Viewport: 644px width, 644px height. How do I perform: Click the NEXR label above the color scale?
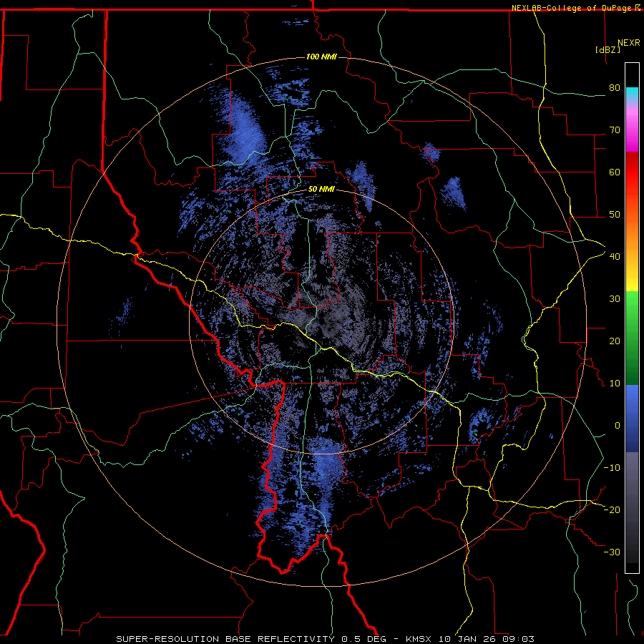(628, 43)
